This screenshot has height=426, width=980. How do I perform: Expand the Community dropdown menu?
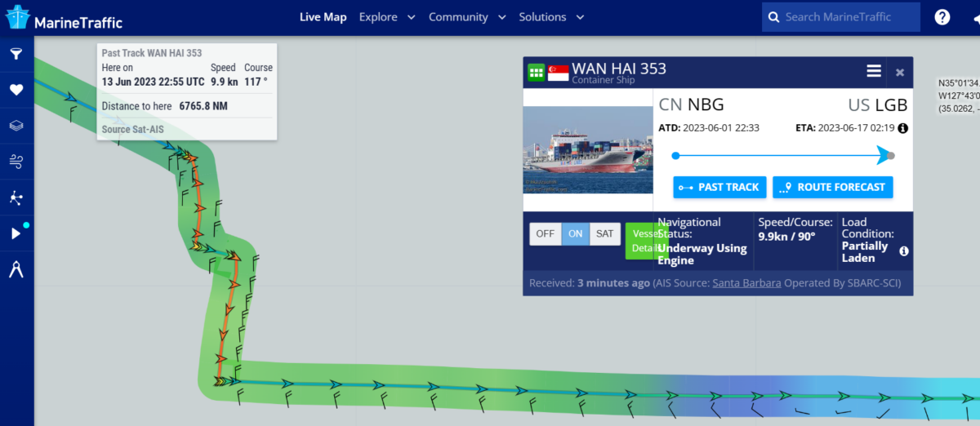467,17
